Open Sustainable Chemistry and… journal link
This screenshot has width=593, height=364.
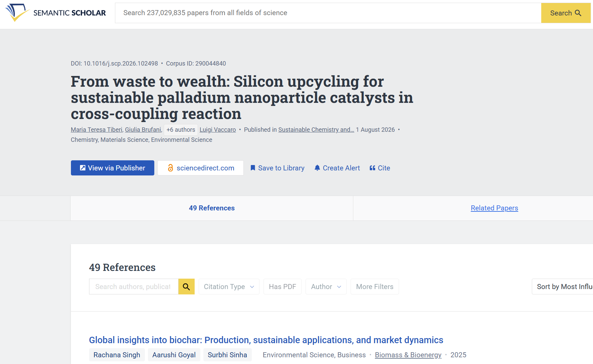tap(316, 130)
